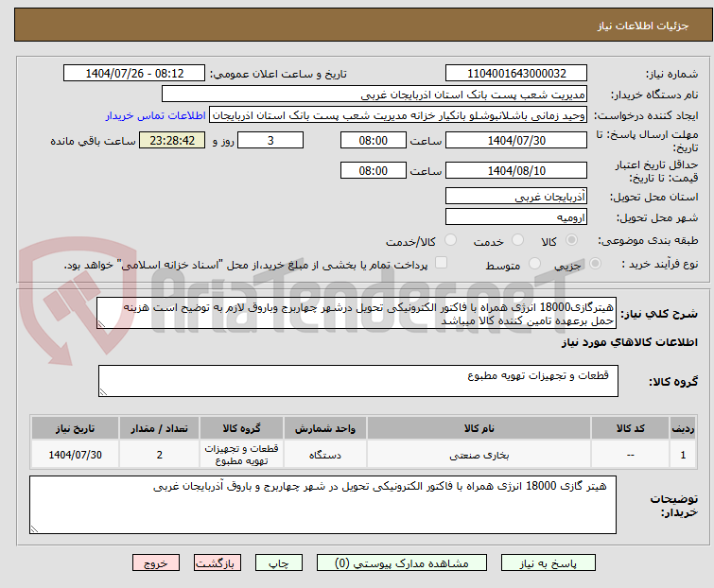
Task: Click the واحد شمارش column header
Action: click(325, 428)
